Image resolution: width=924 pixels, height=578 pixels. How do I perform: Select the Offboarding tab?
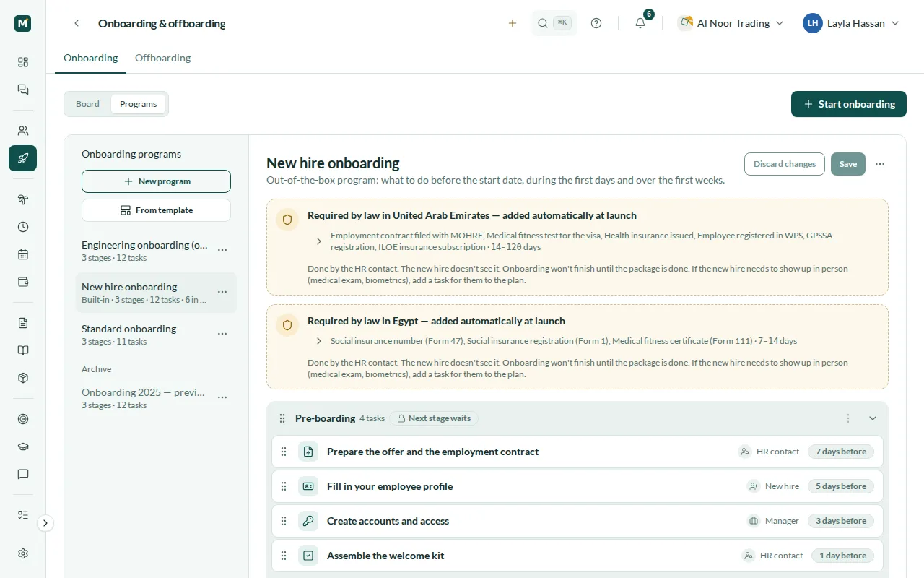tap(163, 58)
